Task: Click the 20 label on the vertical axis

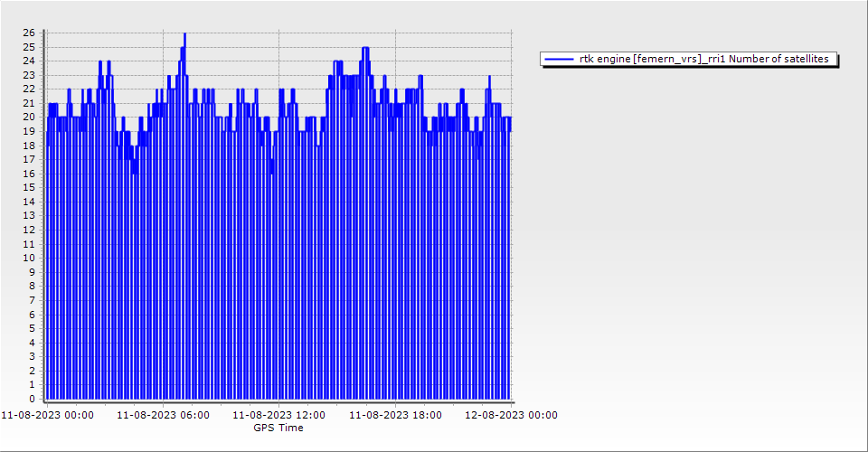Action: (29, 117)
